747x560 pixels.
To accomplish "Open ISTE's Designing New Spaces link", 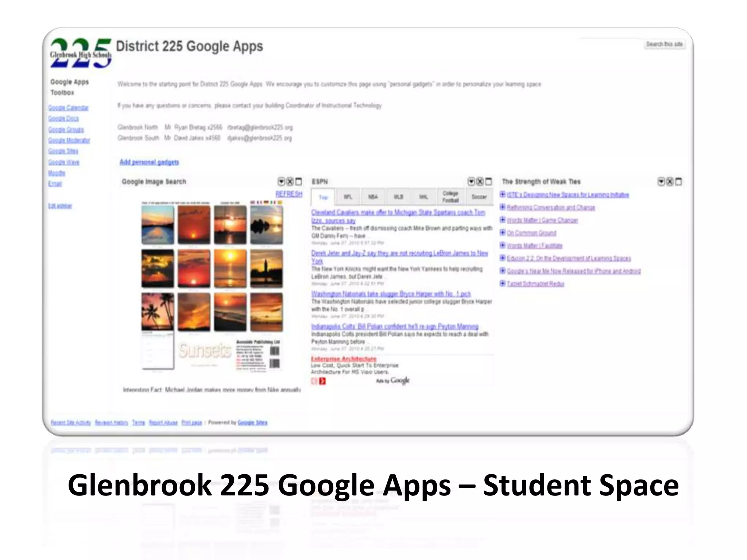I will click(x=568, y=195).
